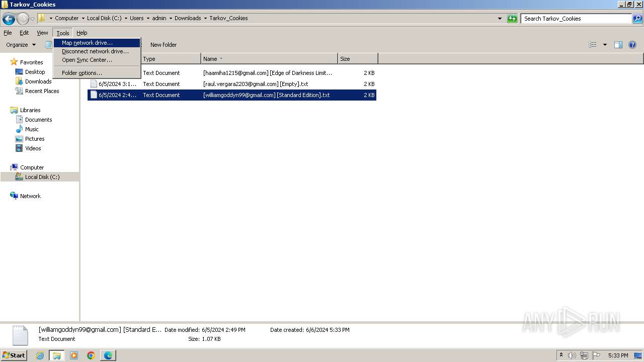
Task: Click Windows Explorer taskbar icon
Action: coord(57,355)
